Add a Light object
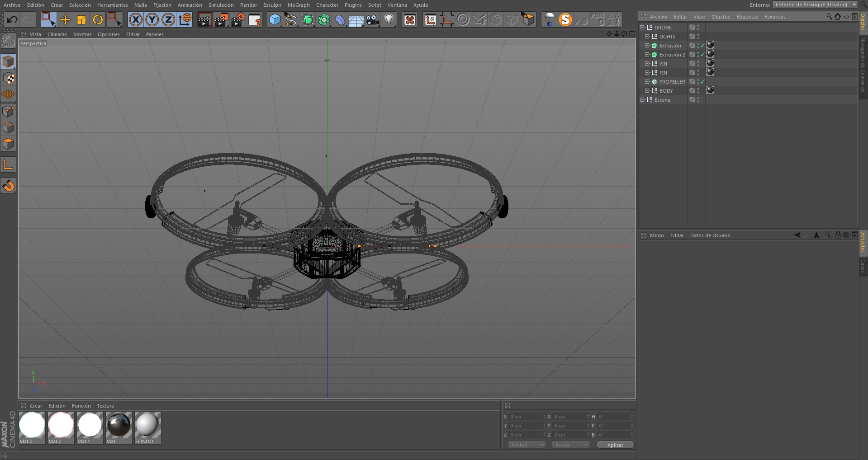Viewport: 868px width, 460px height. [x=389, y=20]
